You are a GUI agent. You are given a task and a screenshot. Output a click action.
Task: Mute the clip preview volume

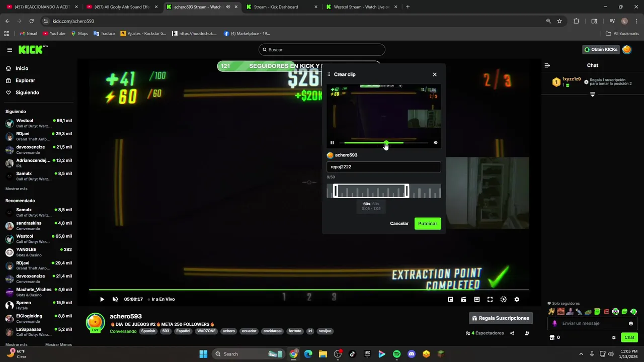pyautogui.click(x=435, y=143)
